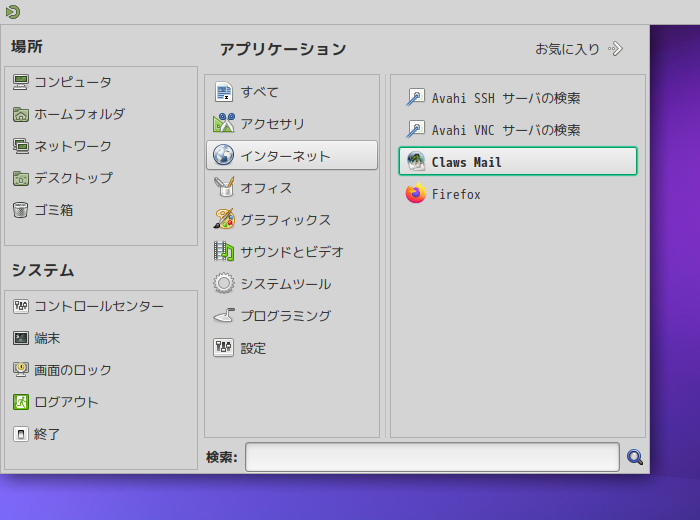Open ホームフォルダ home folder icon
The width and height of the screenshot is (700, 520).
(x=21, y=114)
